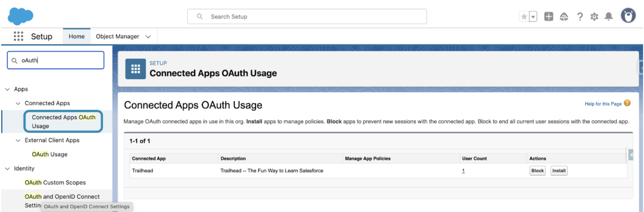This screenshot has width=644, height=212.
Task: Expand the Object Manager tab dropdown
Action: point(148,37)
